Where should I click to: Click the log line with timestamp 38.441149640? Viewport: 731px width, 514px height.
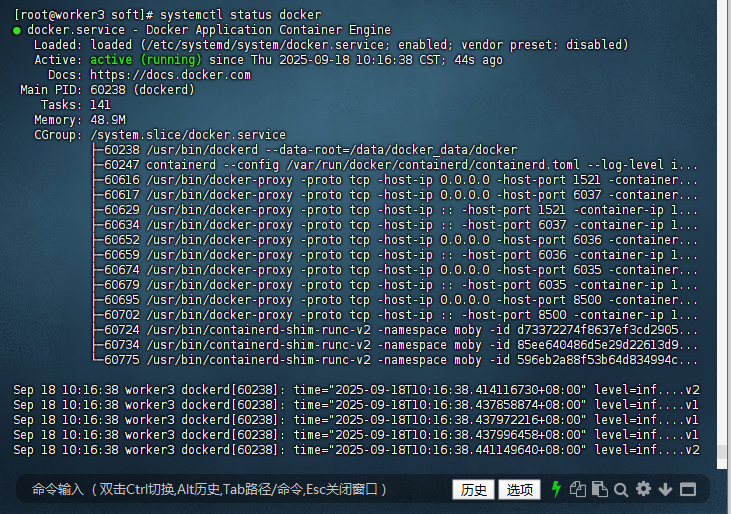coord(356,450)
